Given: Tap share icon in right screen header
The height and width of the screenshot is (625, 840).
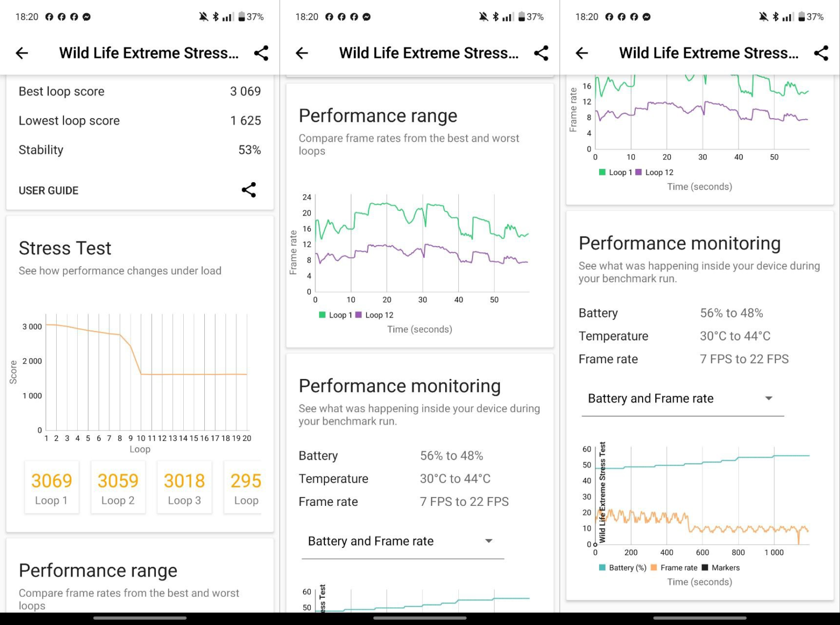Looking at the screenshot, I should (x=821, y=53).
